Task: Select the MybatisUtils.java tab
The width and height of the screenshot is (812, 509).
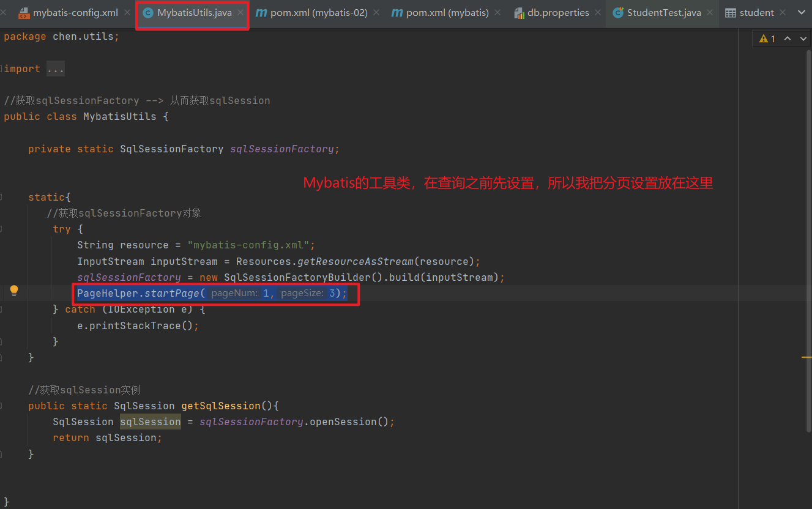Action: point(192,13)
